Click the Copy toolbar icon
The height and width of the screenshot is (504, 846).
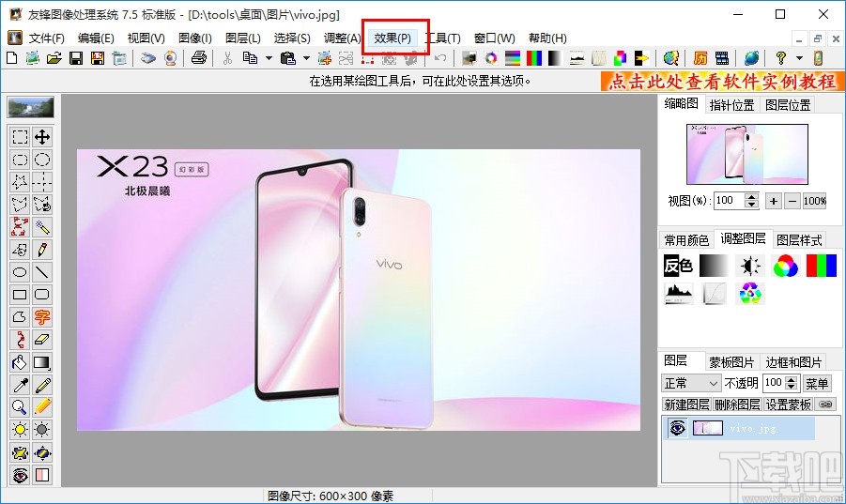250,57
